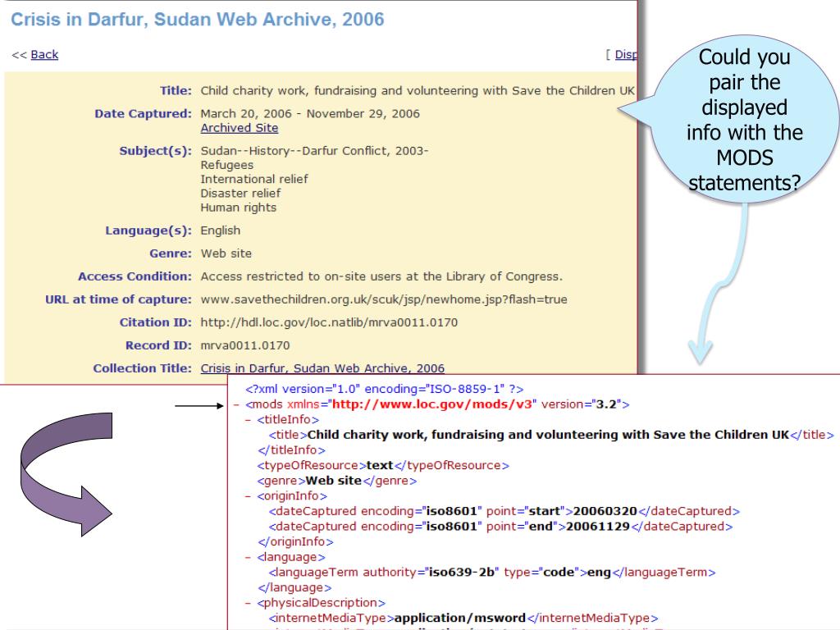Open the Archived Site link

pyautogui.click(x=240, y=128)
